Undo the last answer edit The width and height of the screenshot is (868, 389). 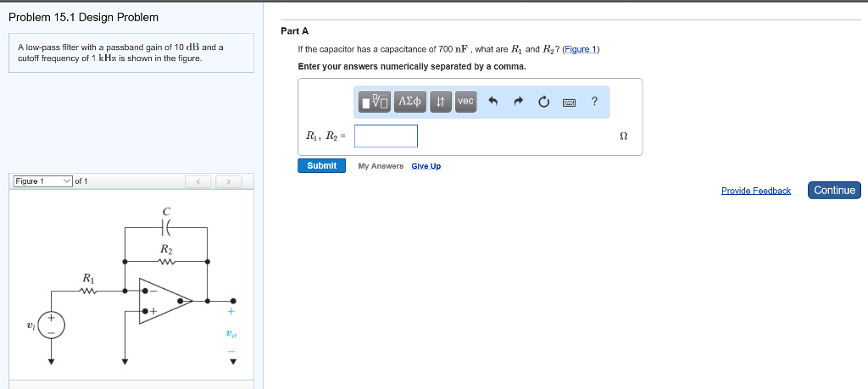point(492,102)
